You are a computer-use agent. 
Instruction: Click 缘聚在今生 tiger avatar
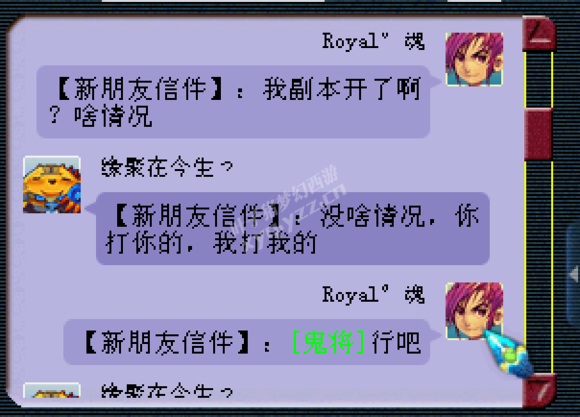52,185
